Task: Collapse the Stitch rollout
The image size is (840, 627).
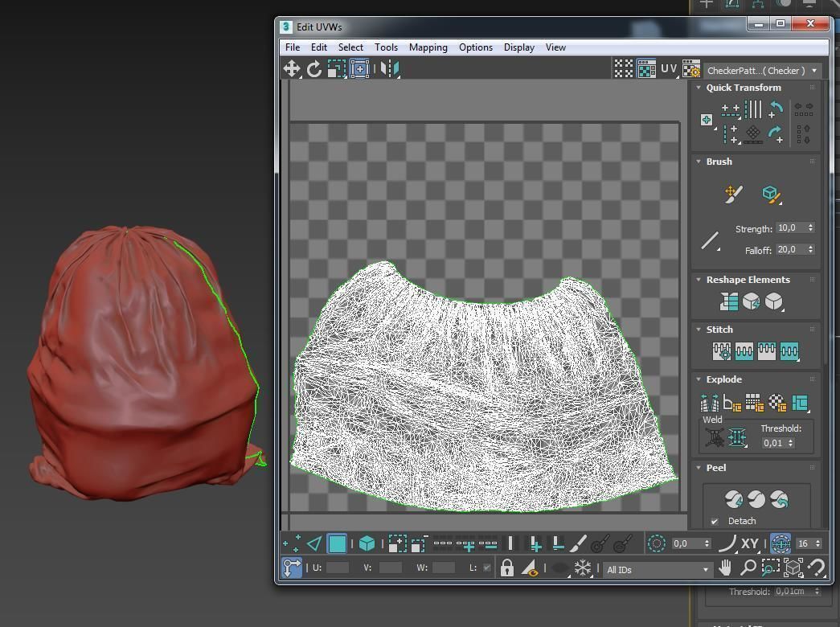Action: 699,329
